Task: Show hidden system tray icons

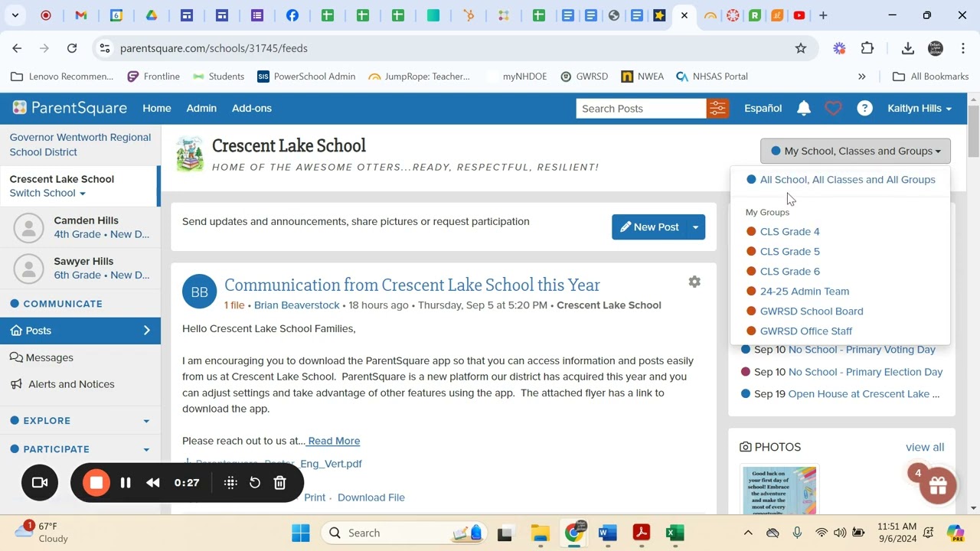Action: pyautogui.click(x=748, y=533)
